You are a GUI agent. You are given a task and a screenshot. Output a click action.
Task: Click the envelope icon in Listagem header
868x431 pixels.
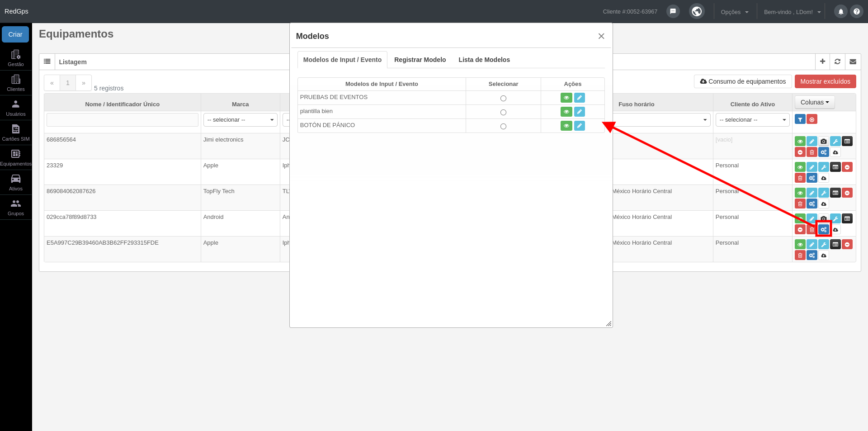(853, 62)
